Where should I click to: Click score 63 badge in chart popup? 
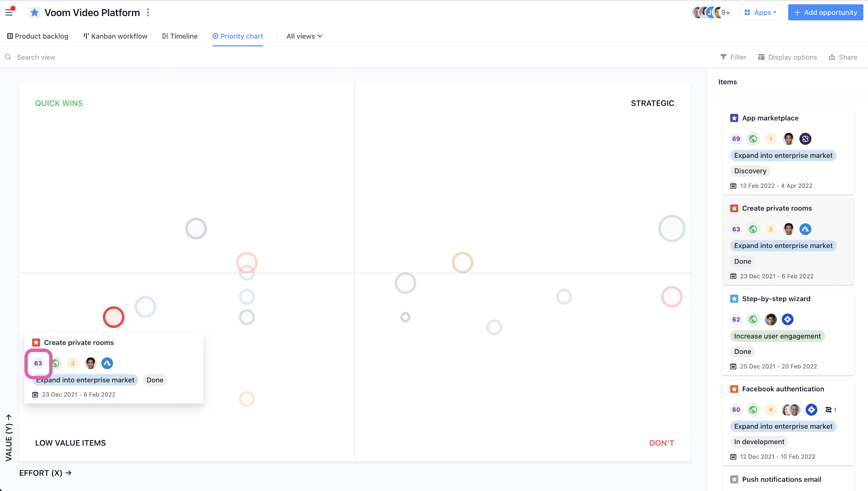click(38, 363)
